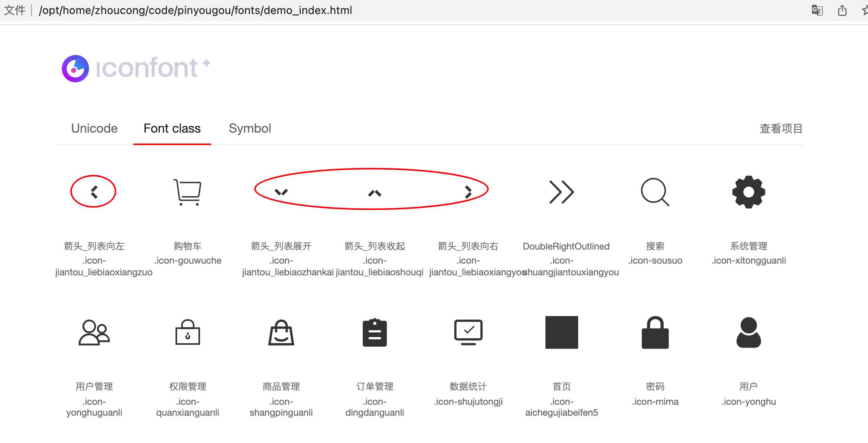Switch to the Symbol tab

250,128
